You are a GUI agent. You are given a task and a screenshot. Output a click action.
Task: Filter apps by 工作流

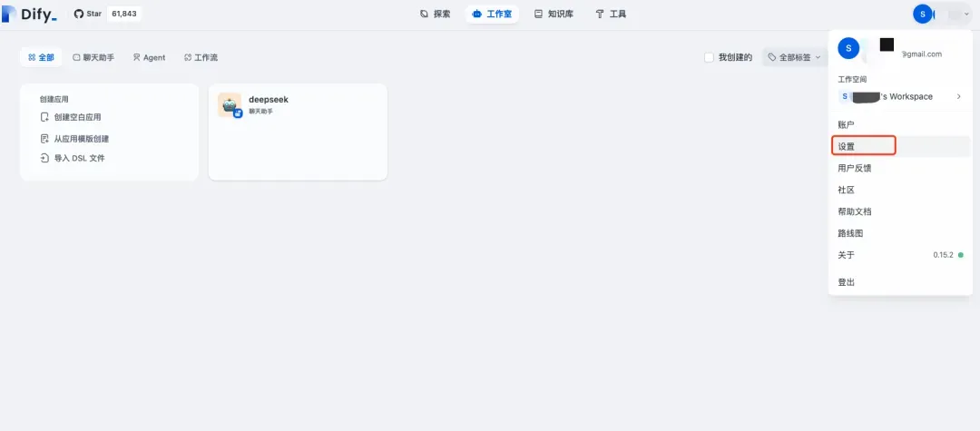(x=201, y=57)
